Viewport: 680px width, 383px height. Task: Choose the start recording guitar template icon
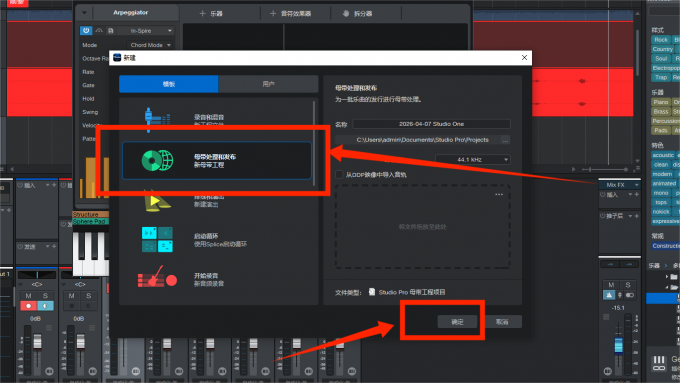click(x=157, y=278)
